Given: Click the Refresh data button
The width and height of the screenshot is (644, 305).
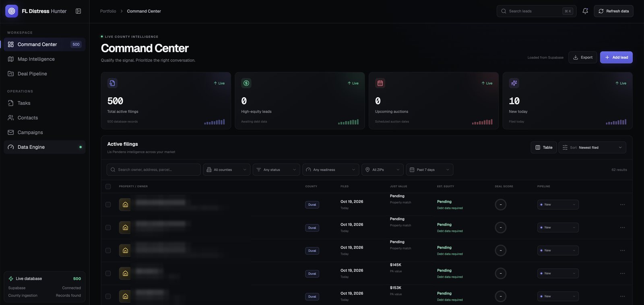Looking at the screenshot, I should tap(613, 11).
